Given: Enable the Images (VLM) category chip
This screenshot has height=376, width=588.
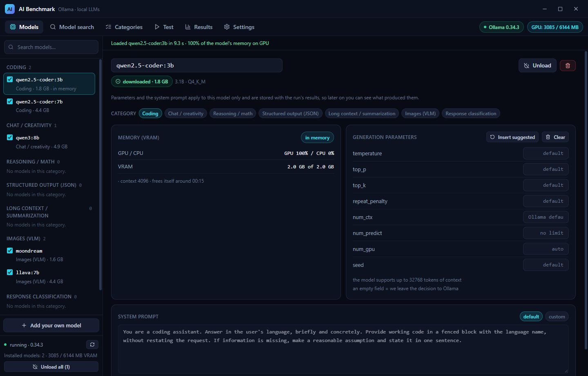Looking at the screenshot, I should (x=420, y=114).
